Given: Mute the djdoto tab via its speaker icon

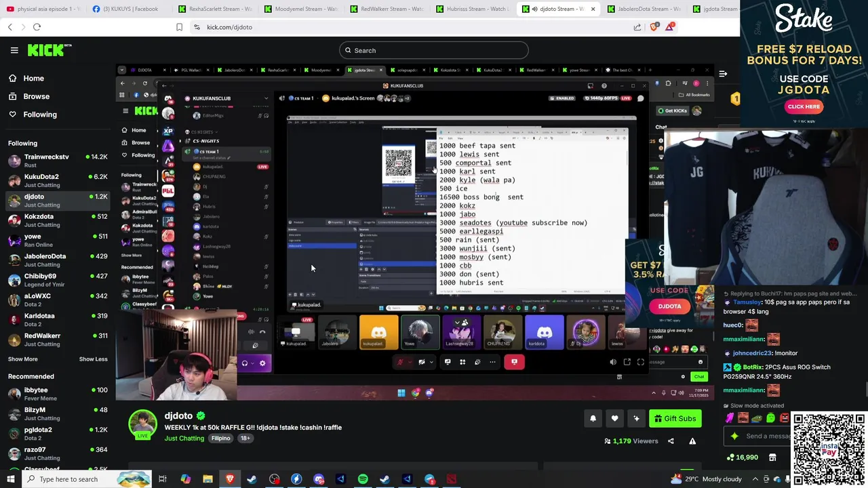Looking at the screenshot, I should [535, 9].
